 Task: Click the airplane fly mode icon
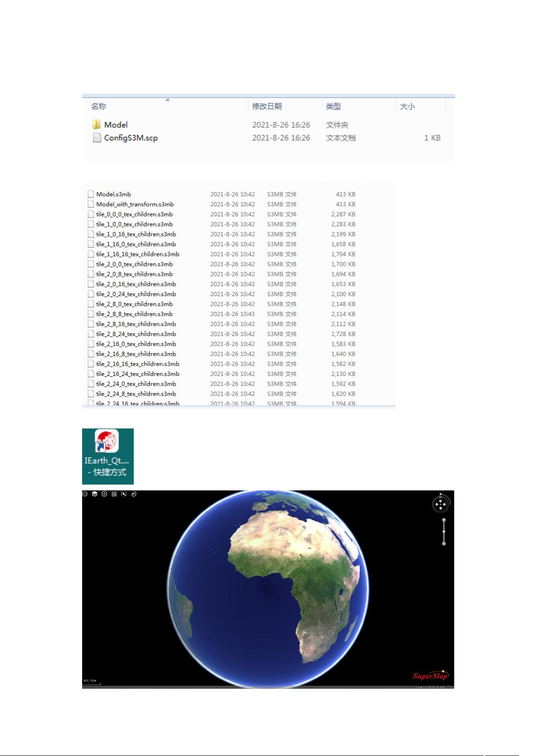pos(134,494)
